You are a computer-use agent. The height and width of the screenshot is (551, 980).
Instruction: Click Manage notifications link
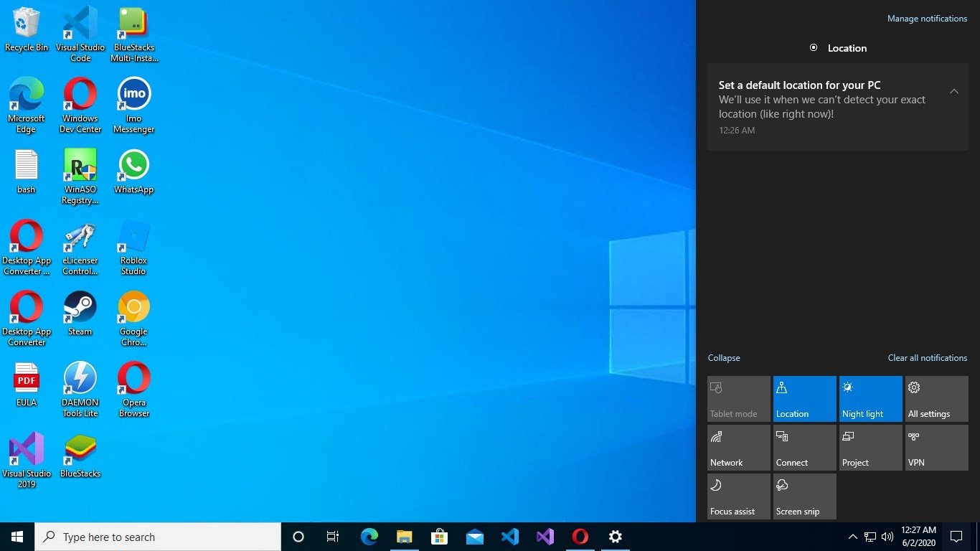click(927, 19)
